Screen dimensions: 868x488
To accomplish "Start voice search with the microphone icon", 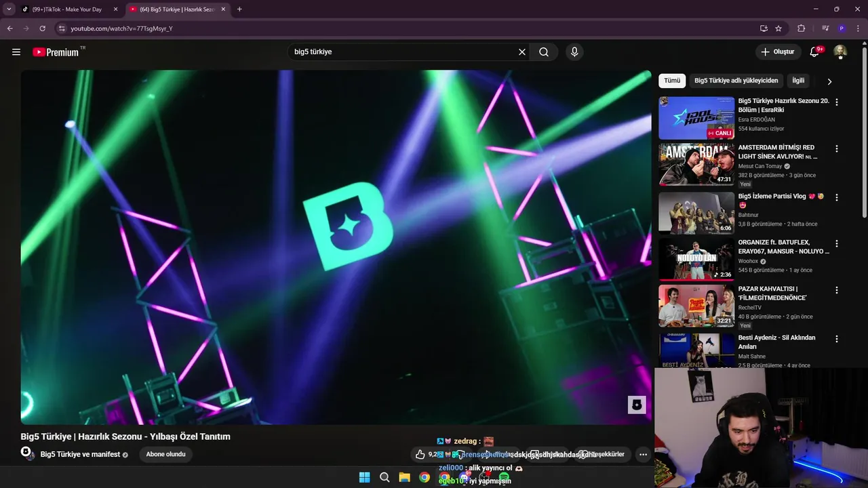I will pyautogui.click(x=574, y=52).
